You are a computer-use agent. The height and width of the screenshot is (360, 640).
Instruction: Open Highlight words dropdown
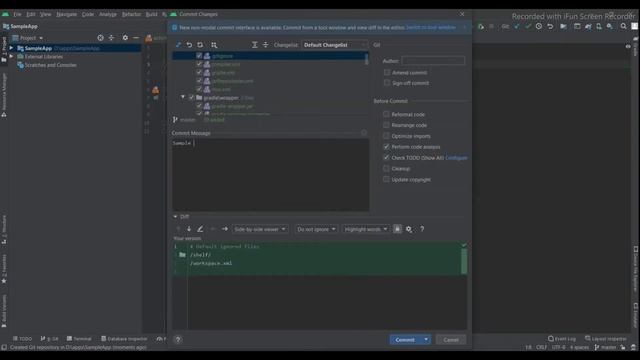point(366,229)
